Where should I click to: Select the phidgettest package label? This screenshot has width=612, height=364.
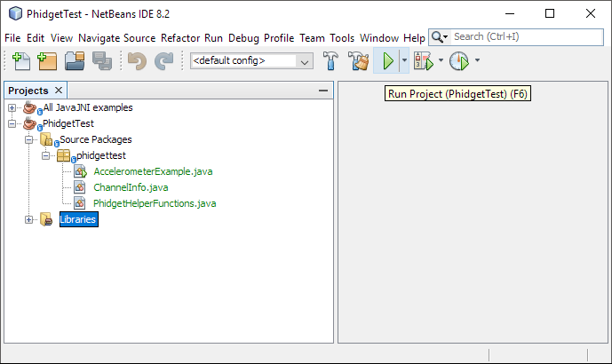pos(101,155)
